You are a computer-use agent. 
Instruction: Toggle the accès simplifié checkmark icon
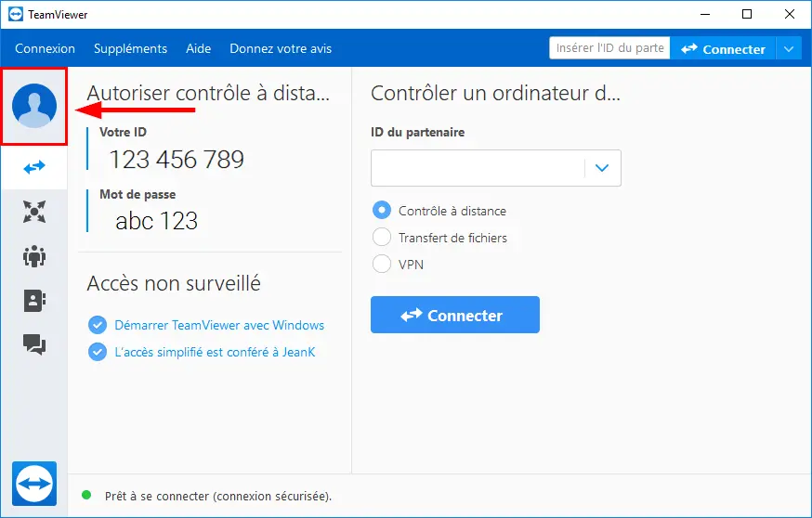pyautogui.click(x=98, y=352)
